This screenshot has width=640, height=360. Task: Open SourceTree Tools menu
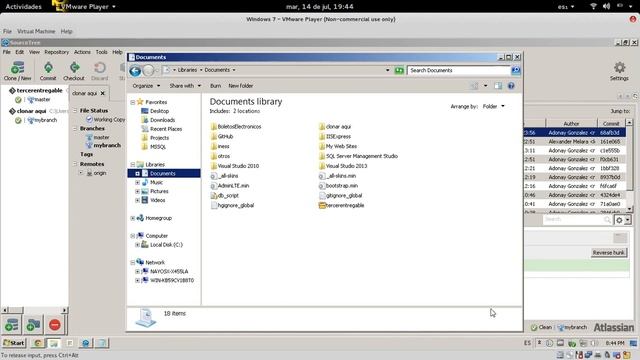click(x=102, y=52)
